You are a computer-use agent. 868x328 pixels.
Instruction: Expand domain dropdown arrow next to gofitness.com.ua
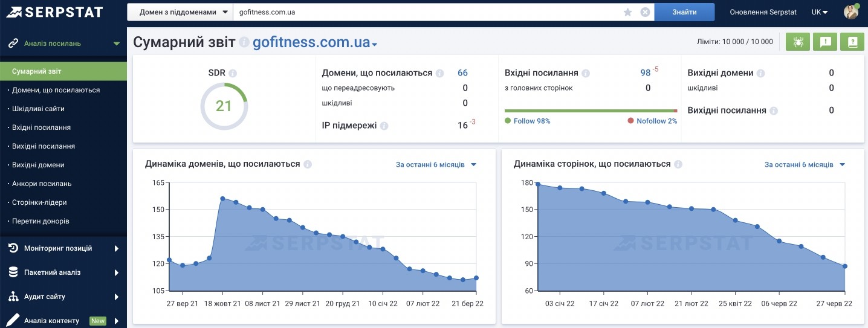pyautogui.click(x=375, y=45)
